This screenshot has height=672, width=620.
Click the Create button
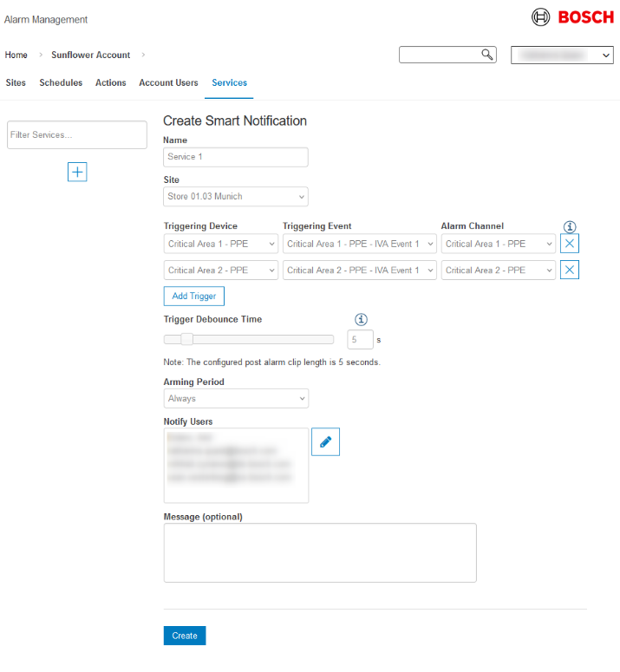pos(185,636)
